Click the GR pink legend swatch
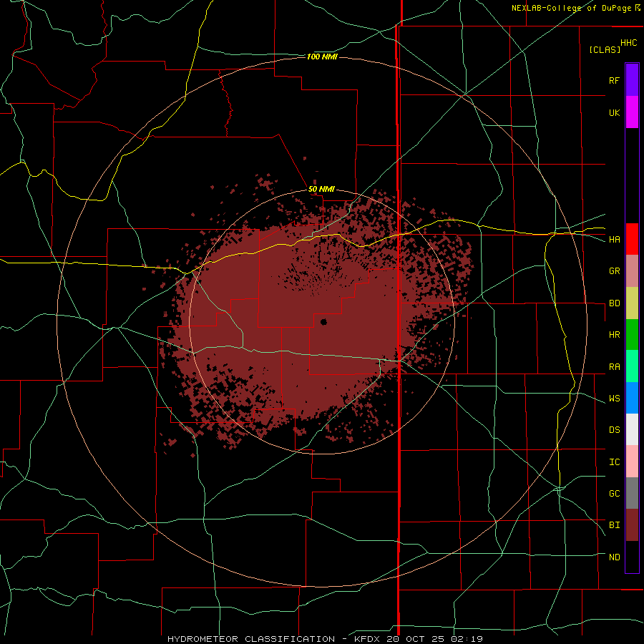644x644 pixels. pos(632,271)
